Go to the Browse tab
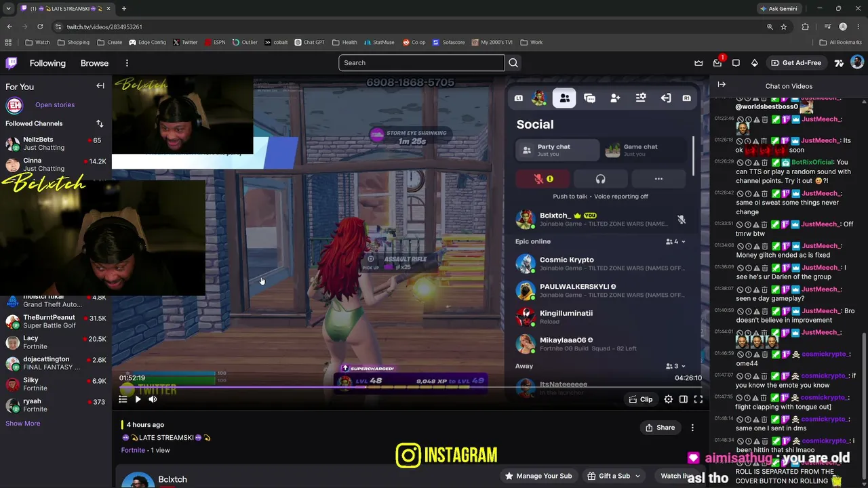The height and width of the screenshot is (488, 868). tap(94, 63)
